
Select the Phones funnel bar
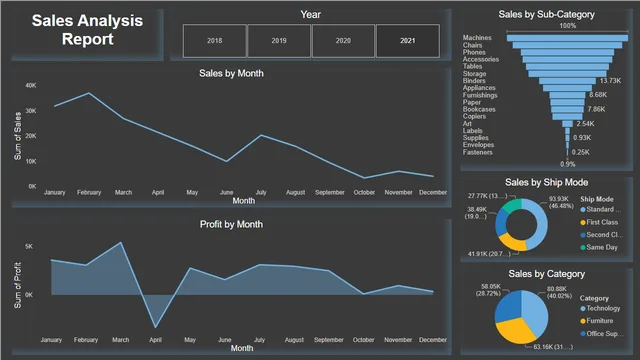tap(567, 52)
